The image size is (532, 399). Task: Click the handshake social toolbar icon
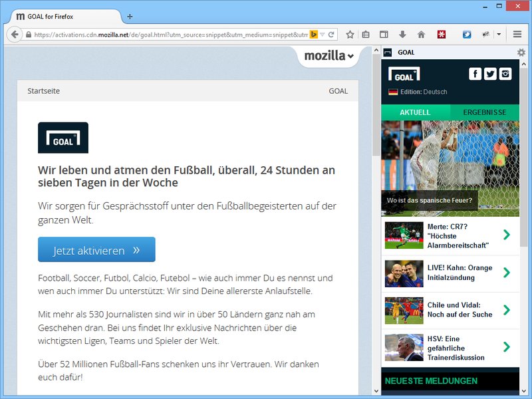click(x=485, y=35)
